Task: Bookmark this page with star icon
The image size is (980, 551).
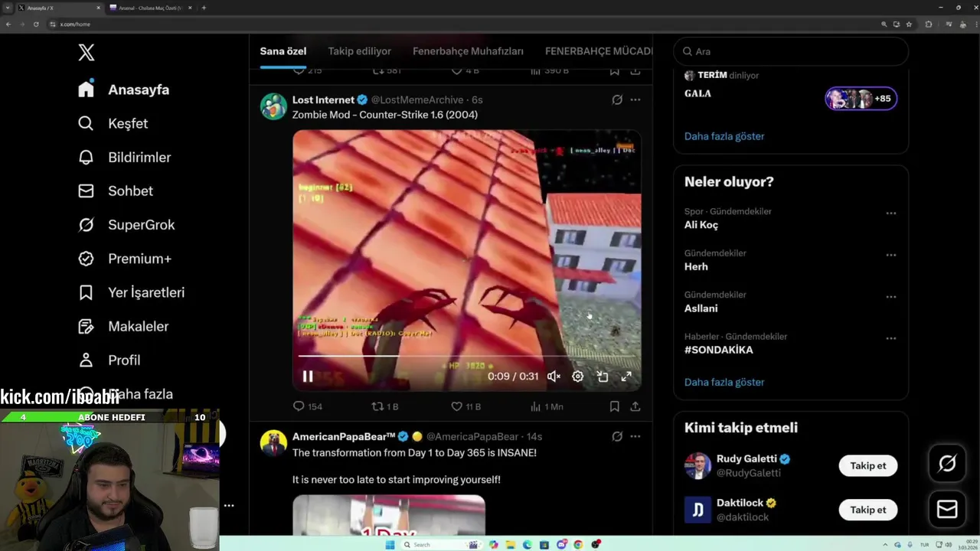Action: pos(909,24)
